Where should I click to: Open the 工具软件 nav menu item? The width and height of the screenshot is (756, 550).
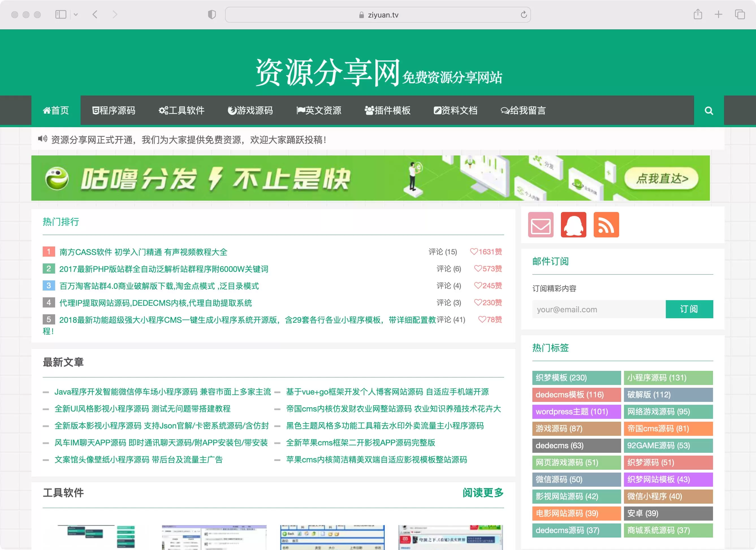182,111
